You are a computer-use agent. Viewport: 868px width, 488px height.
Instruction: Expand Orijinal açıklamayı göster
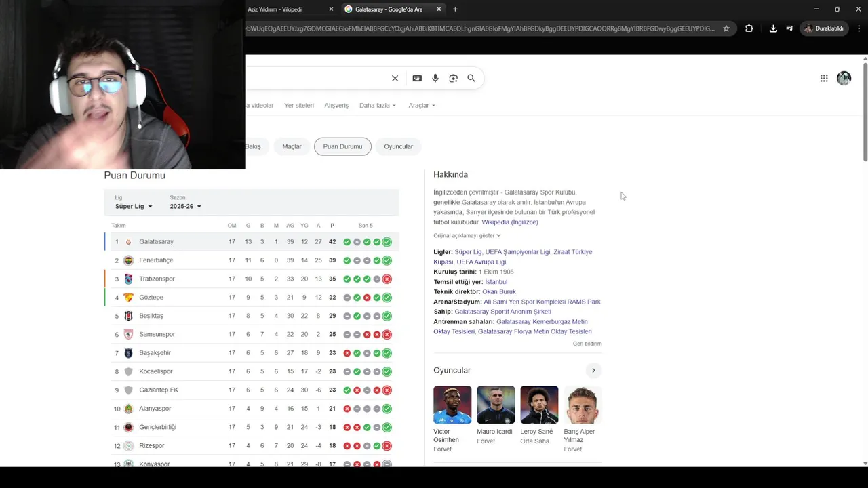point(467,235)
